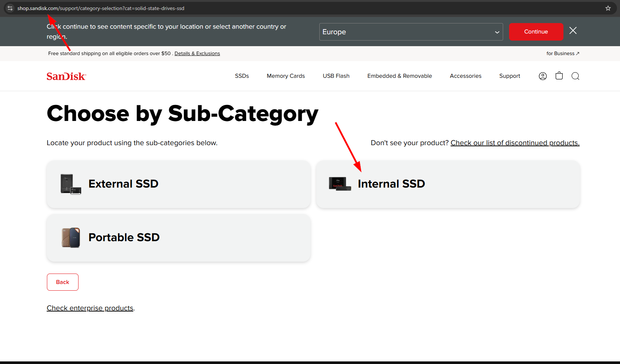The height and width of the screenshot is (364, 620).
Task: Select the Portable SSD sub-category label
Action: (124, 237)
